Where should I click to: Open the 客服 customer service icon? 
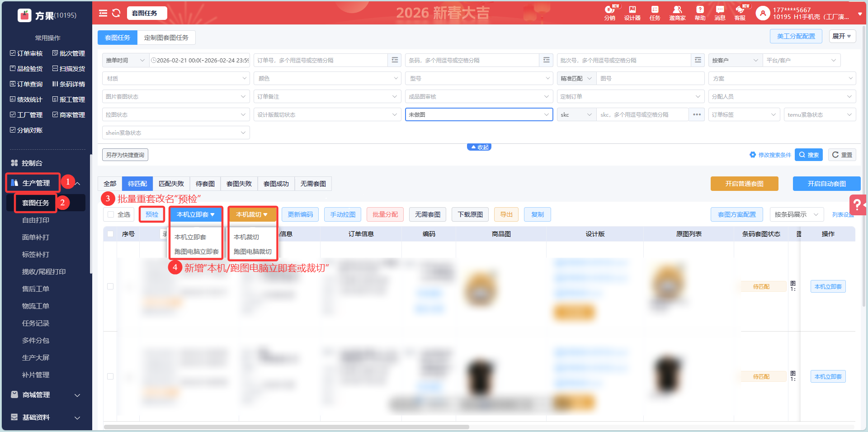[x=740, y=13]
